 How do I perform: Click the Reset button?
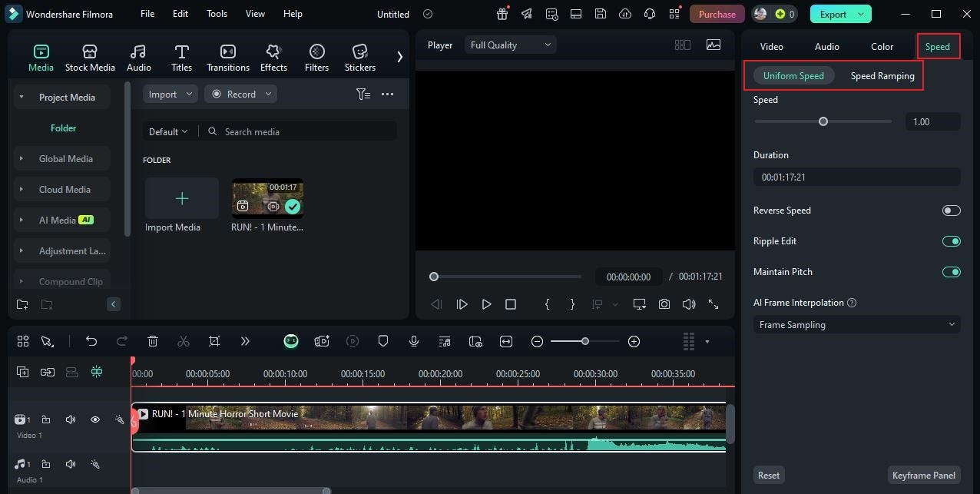769,476
